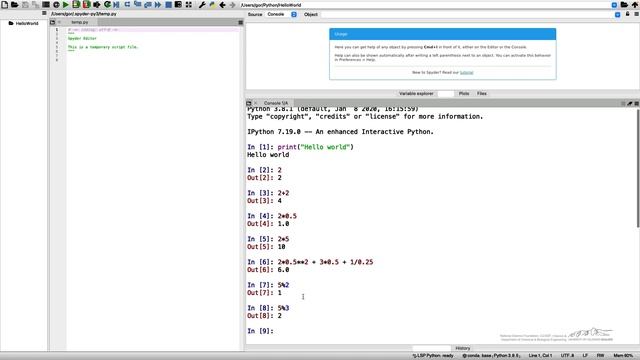Click the Save file icon
The height and width of the screenshot is (360, 640).
(x=25, y=5)
